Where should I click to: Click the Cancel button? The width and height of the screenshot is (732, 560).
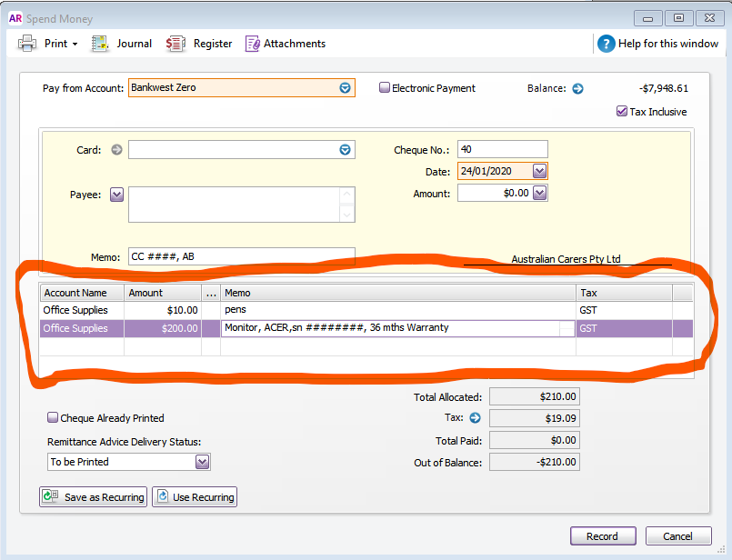click(x=677, y=536)
